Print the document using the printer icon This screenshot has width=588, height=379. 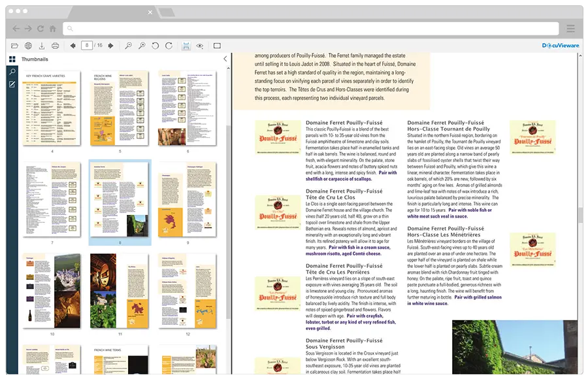(55, 46)
